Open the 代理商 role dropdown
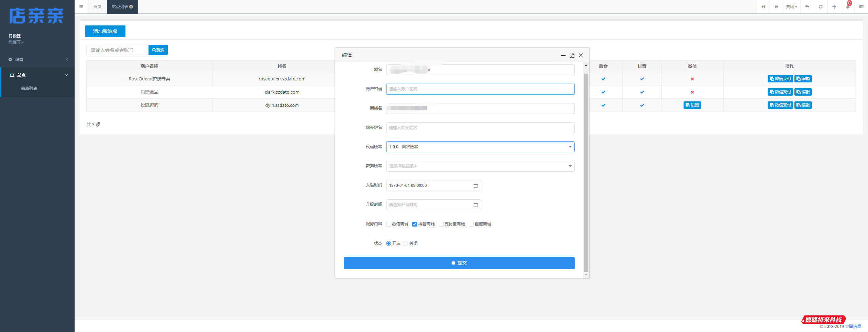Screen dimensions: 868x332 click(x=16, y=42)
